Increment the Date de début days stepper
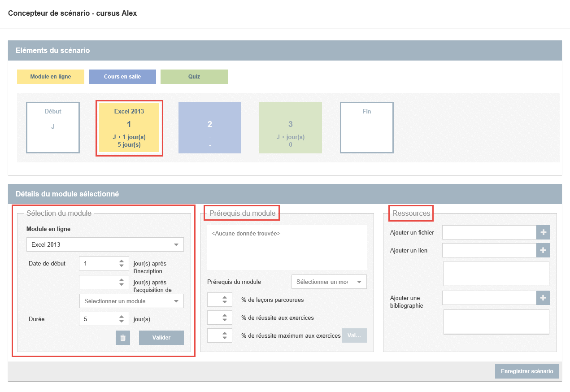570x392 pixels. tap(121, 261)
